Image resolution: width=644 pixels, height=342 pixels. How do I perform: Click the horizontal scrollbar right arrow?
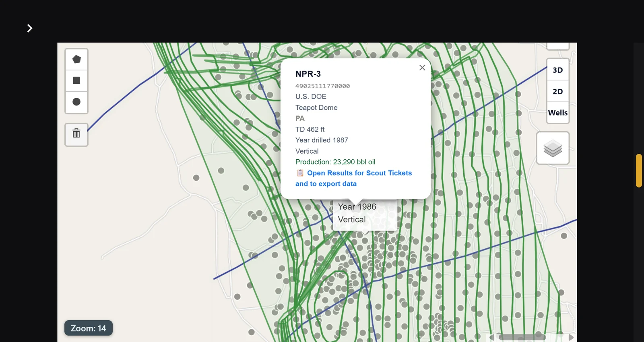571,337
